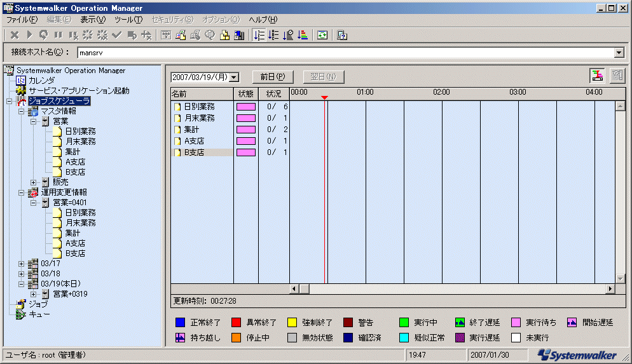Open the 表示(V) menu

pyautogui.click(x=93, y=19)
